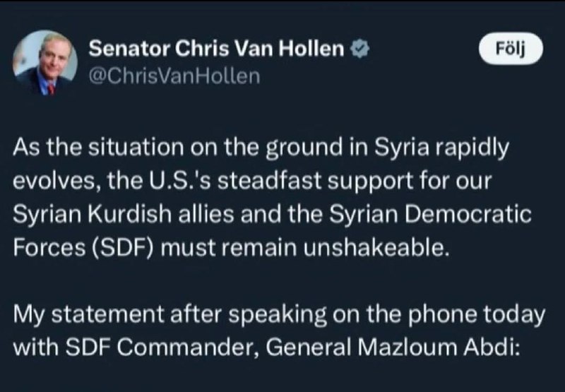565x392 pixels.
Task: Click the word 'ground' in first line
Action: pyautogui.click(x=304, y=148)
